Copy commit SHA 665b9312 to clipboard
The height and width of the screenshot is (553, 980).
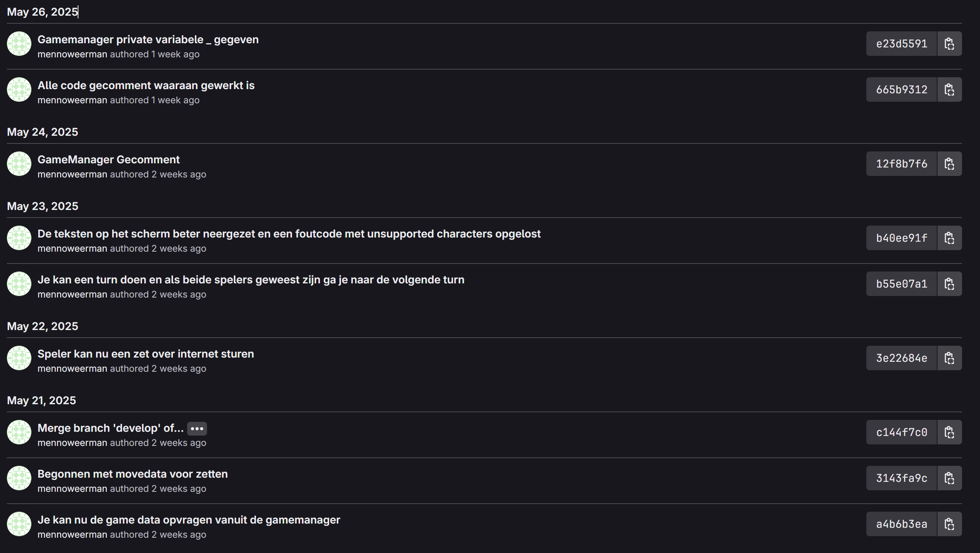[949, 89]
